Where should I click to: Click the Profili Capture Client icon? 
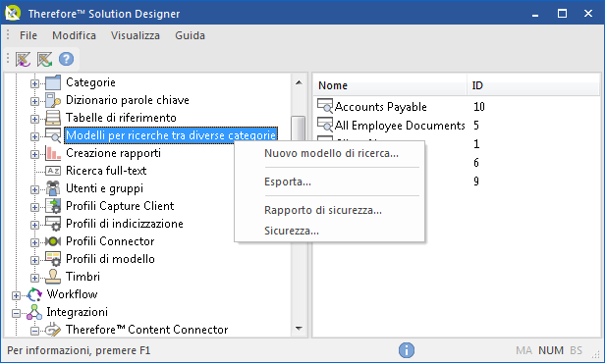(x=53, y=206)
